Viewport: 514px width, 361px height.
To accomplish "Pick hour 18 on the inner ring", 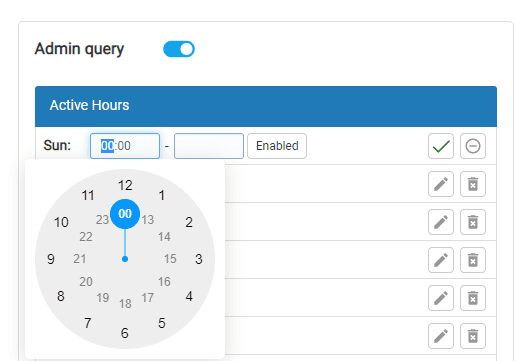I will point(125,304).
